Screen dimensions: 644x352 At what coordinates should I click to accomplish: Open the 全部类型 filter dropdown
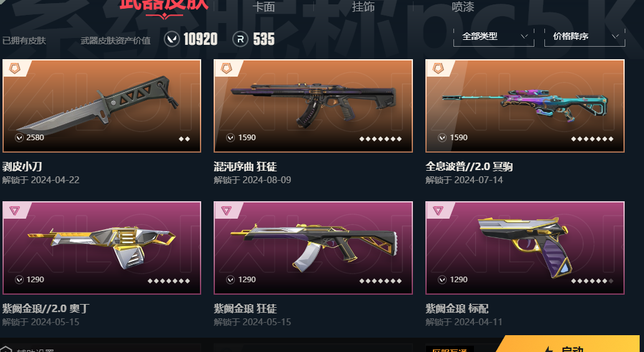point(494,37)
